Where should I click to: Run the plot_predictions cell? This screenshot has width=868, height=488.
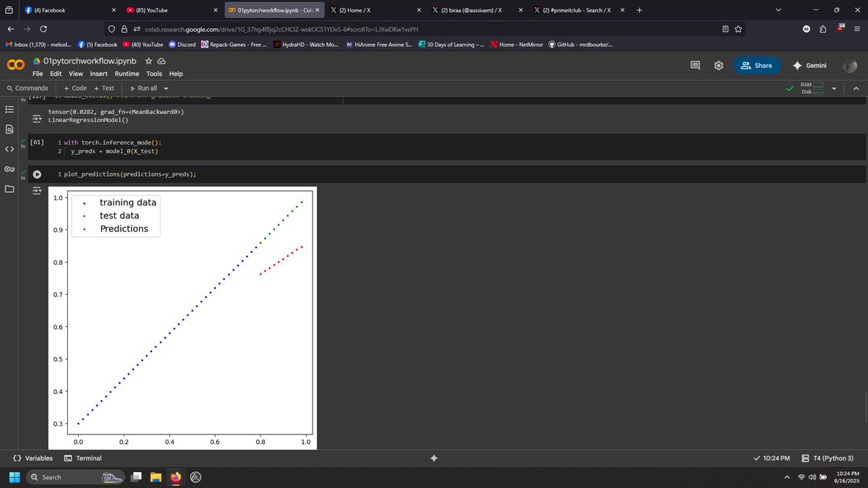click(37, 174)
